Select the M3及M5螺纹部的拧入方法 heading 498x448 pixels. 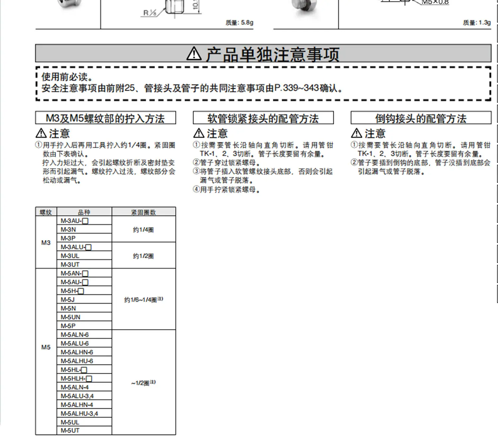point(106,118)
